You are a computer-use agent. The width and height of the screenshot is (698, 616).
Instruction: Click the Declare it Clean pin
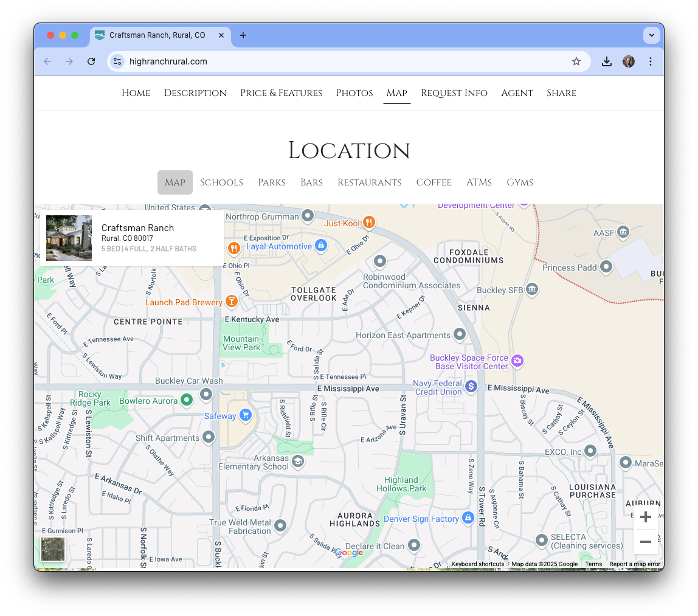pyautogui.click(x=414, y=545)
